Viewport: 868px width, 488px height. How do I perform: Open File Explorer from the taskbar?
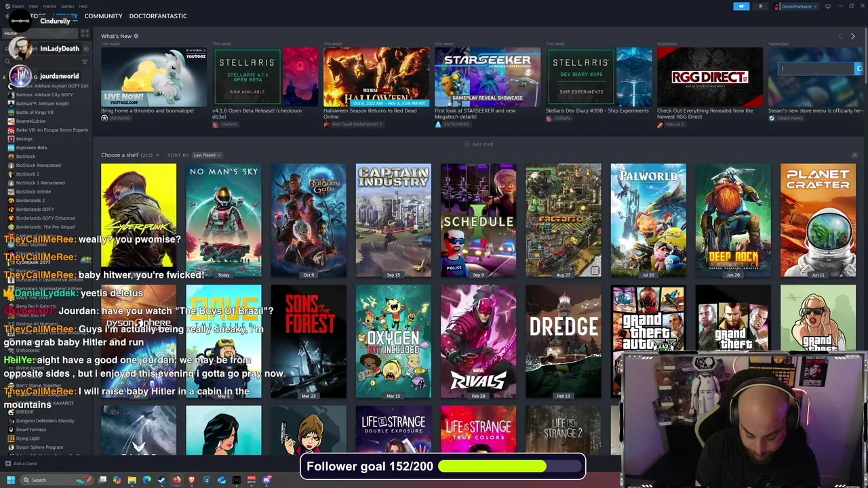click(132, 480)
